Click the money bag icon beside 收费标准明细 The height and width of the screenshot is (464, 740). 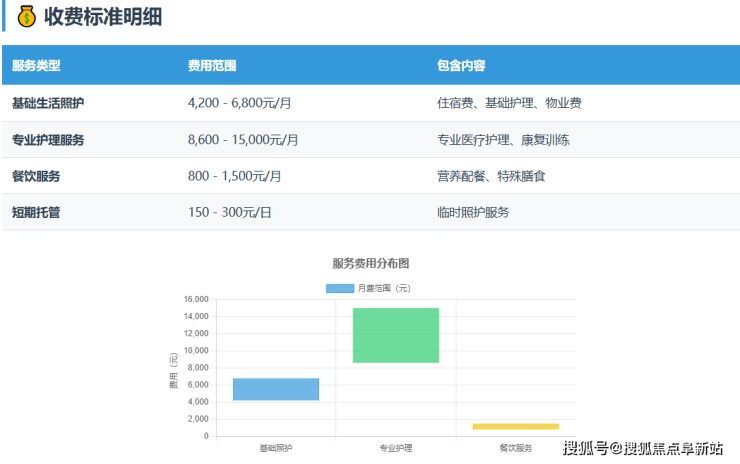[27, 17]
